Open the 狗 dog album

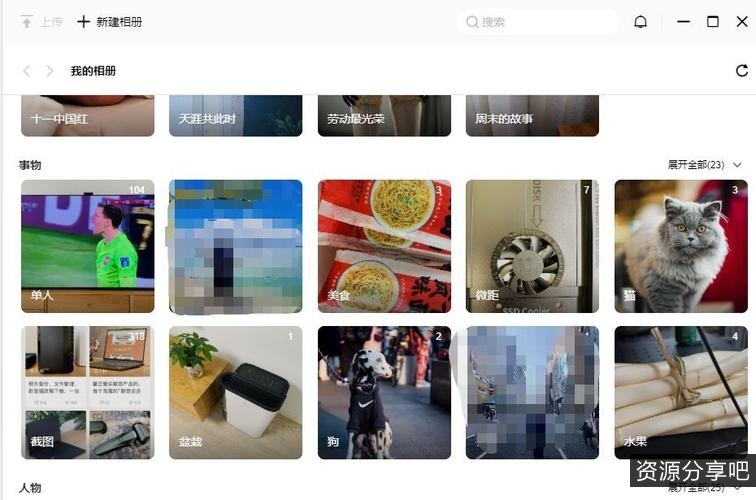(x=384, y=392)
